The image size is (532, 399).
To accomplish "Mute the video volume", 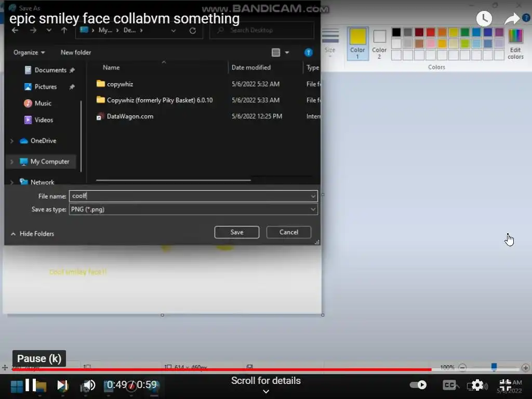I will 89,385.
